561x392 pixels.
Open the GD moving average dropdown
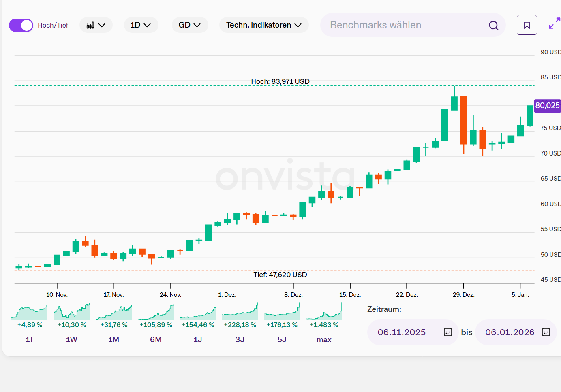[x=190, y=25]
